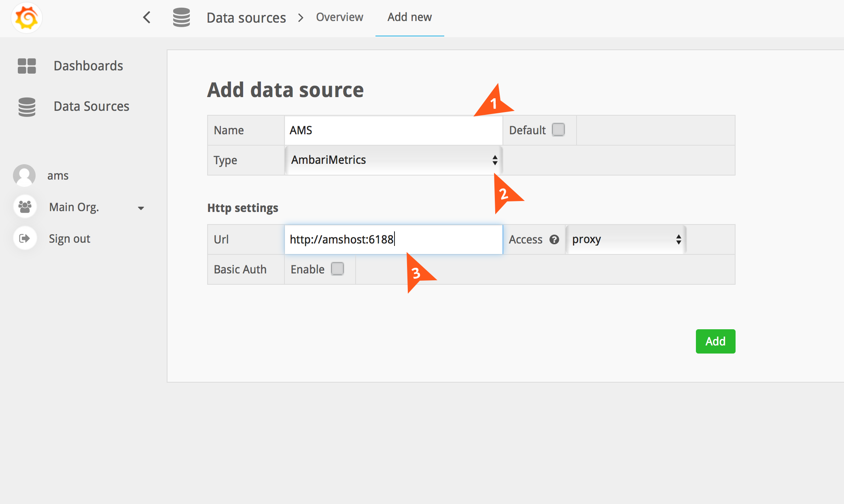Screen dimensions: 844x504
Task: Switch to the Overview tab
Action: [x=339, y=17]
